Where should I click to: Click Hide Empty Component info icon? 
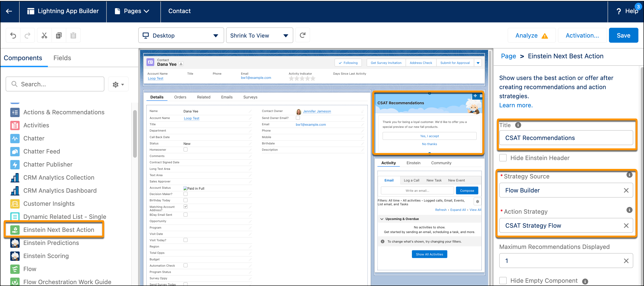point(585,281)
